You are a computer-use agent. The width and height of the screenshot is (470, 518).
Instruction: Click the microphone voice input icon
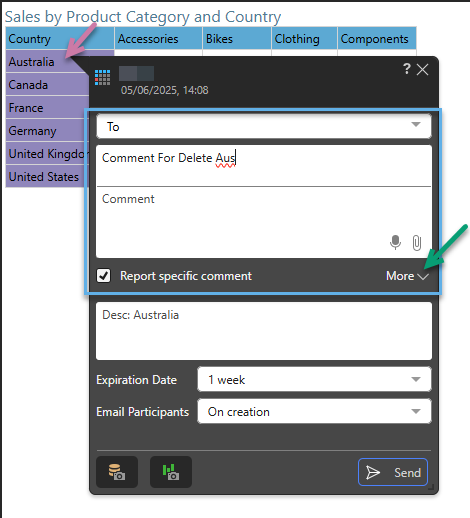[395, 242]
